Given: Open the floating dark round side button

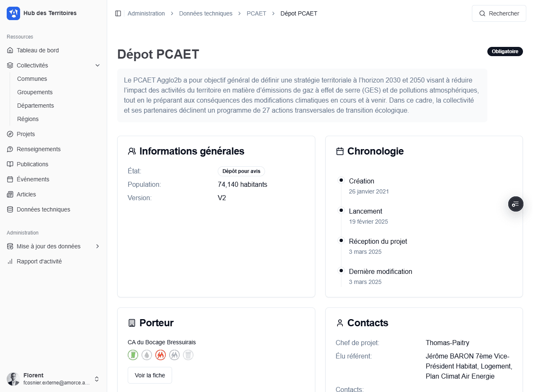Looking at the screenshot, I should (x=515, y=204).
